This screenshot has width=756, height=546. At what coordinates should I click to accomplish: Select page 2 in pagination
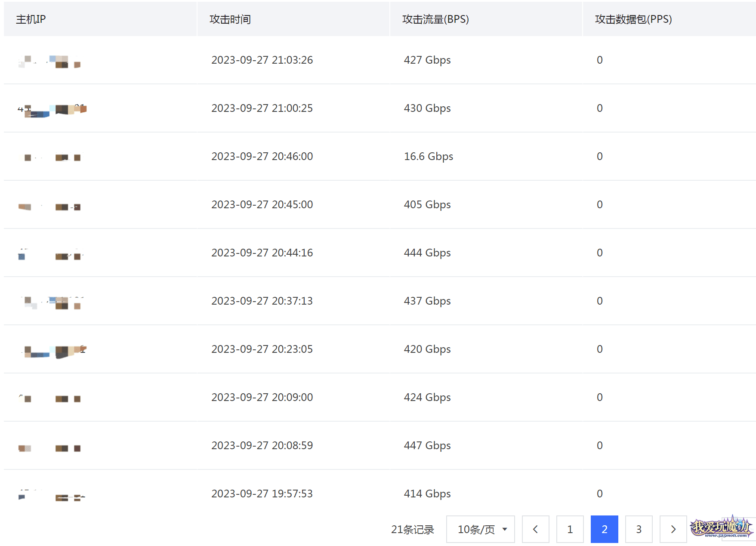pos(604,529)
